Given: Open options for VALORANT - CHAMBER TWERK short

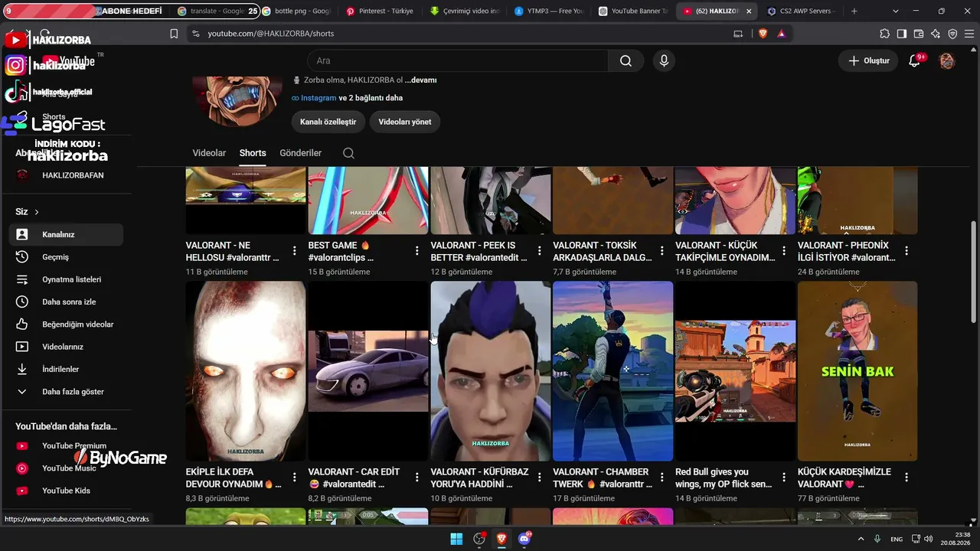Looking at the screenshot, I should (662, 478).
